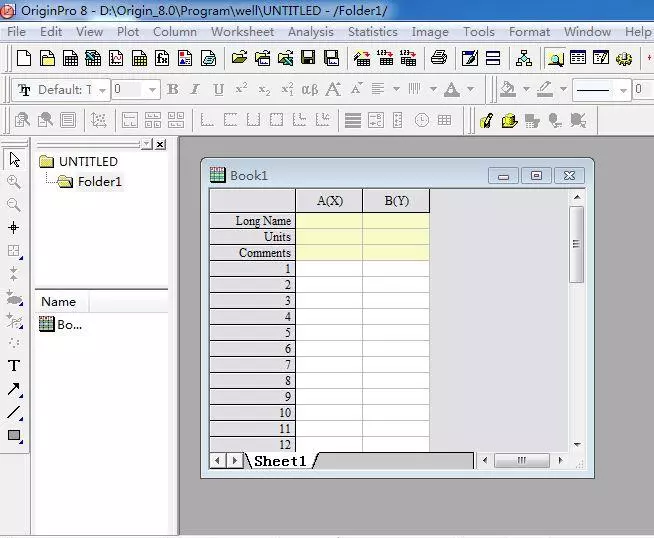Screen dimensions: 654x538
Task: Select the Text tool
Action: [x=14, y=366]
